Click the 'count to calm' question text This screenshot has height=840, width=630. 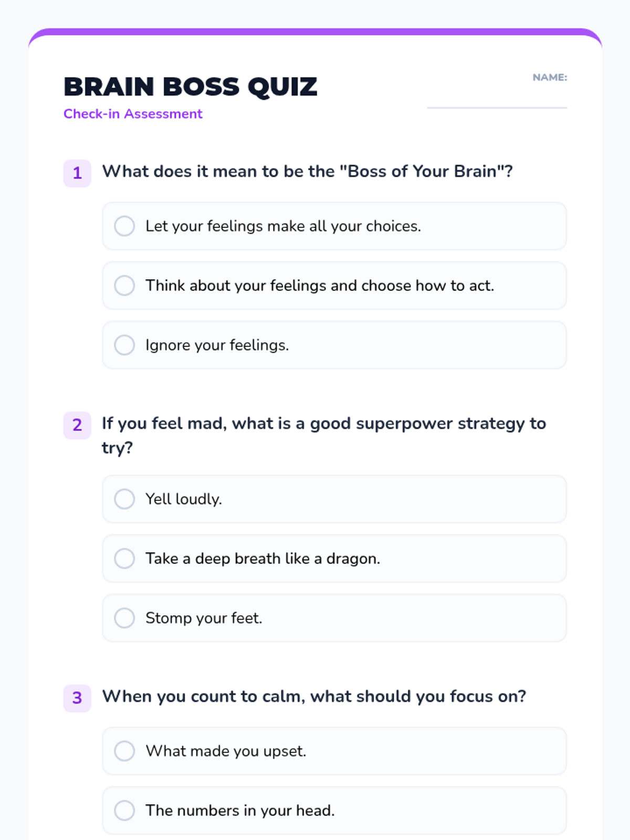coord(314,697)
